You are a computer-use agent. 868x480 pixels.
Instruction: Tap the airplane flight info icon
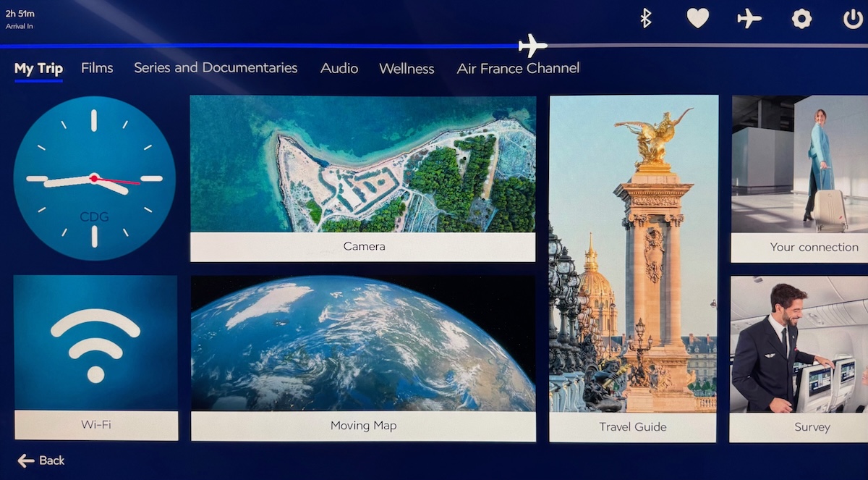click(749, 18)
